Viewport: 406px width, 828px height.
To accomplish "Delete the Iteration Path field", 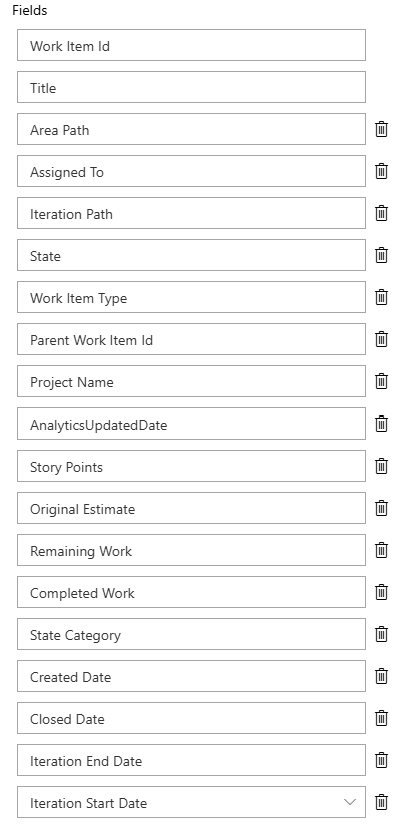I will point(381,213).
